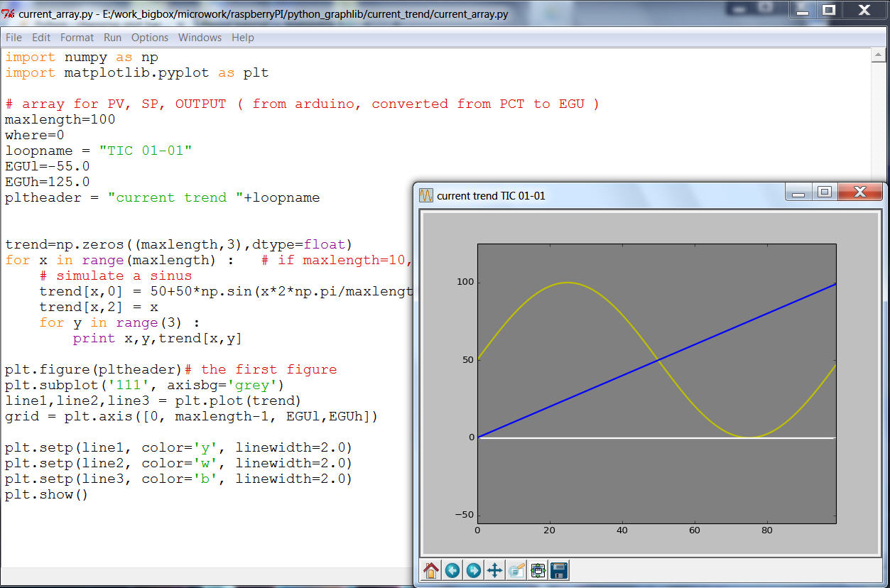This screenshot has height=588, width=890.
Task: Maximize the current trend figure window
Action: (x=824, y=192)
